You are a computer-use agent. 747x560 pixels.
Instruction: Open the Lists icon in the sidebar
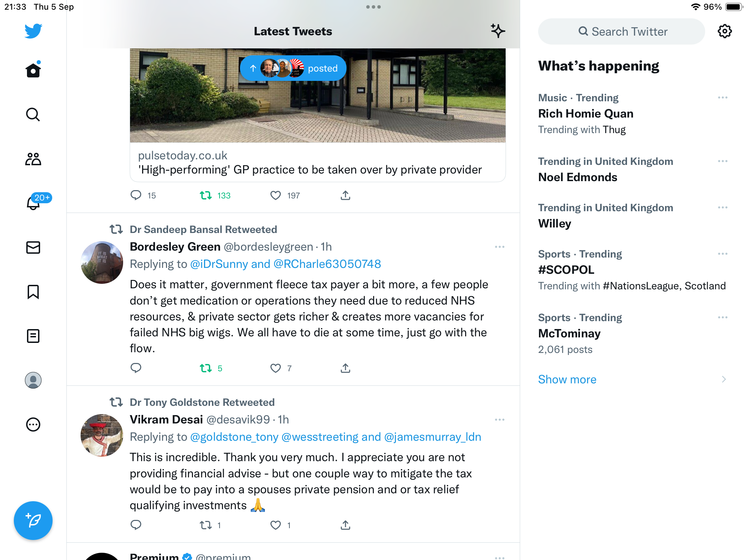(x=33, y=336)
